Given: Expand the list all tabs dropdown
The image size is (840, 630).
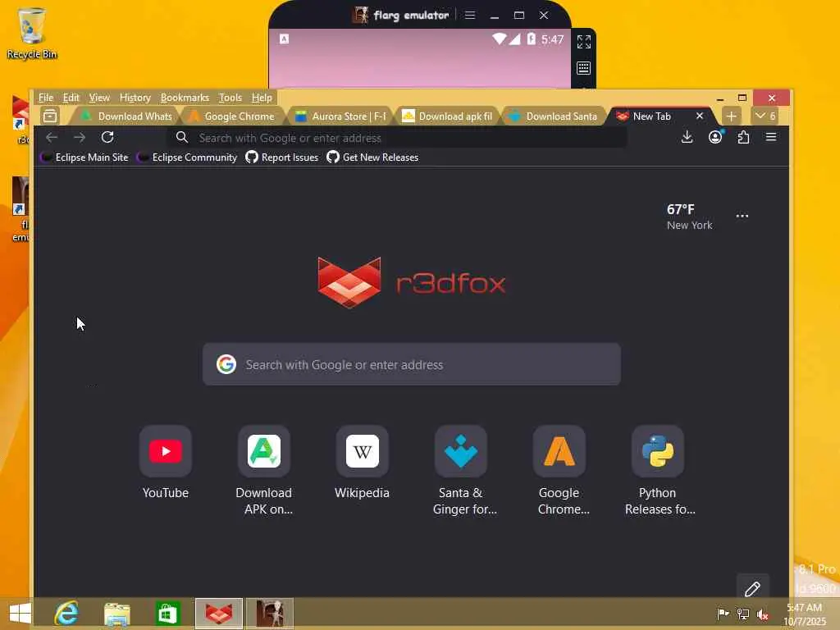Looking at the screenshot, I should click(x=765, y=116).
